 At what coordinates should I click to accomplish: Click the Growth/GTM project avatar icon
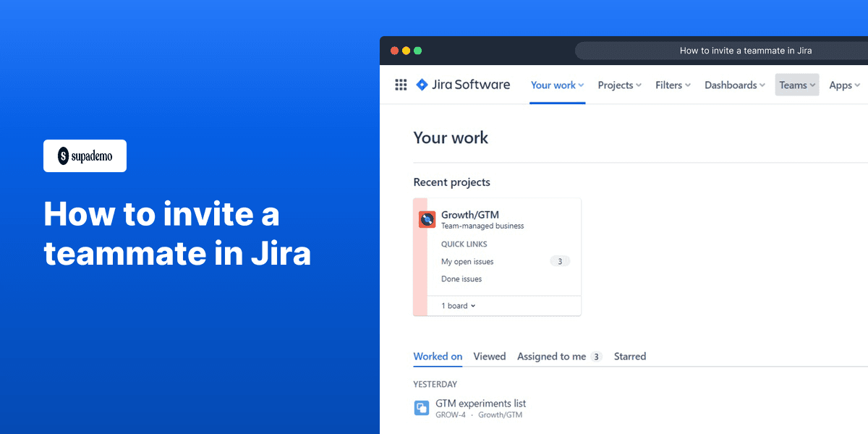428,218
